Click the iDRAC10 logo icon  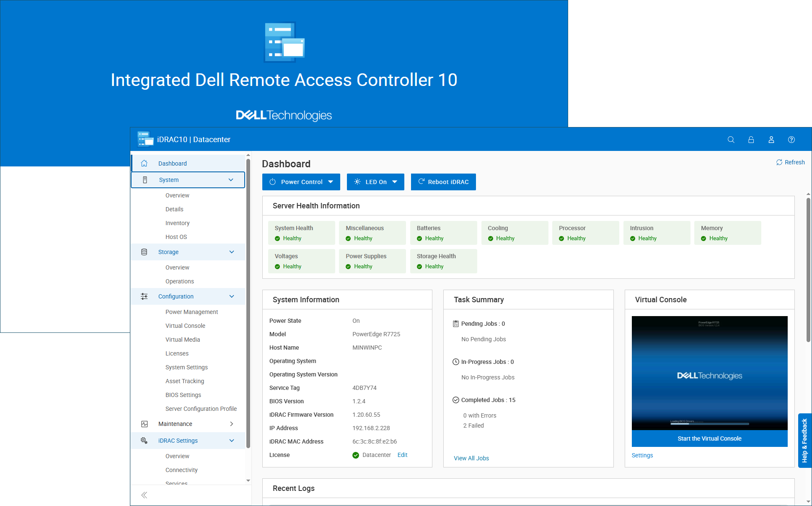tap(145, 139)
